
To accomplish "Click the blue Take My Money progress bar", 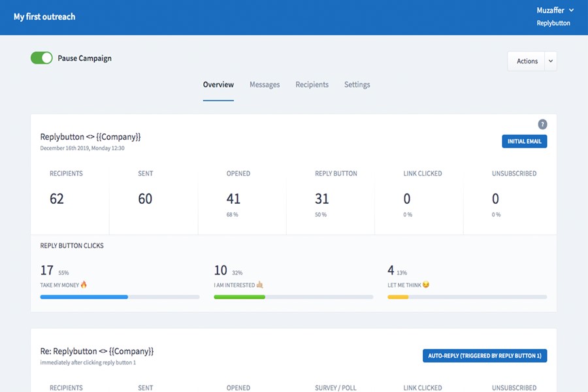I will pyautogui.click(x=84, y=297).
